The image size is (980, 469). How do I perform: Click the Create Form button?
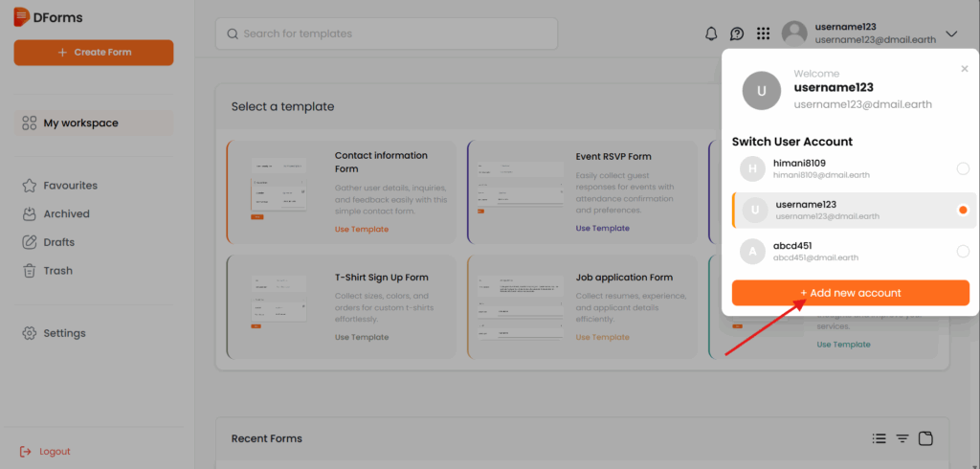[x=94, y=53]
